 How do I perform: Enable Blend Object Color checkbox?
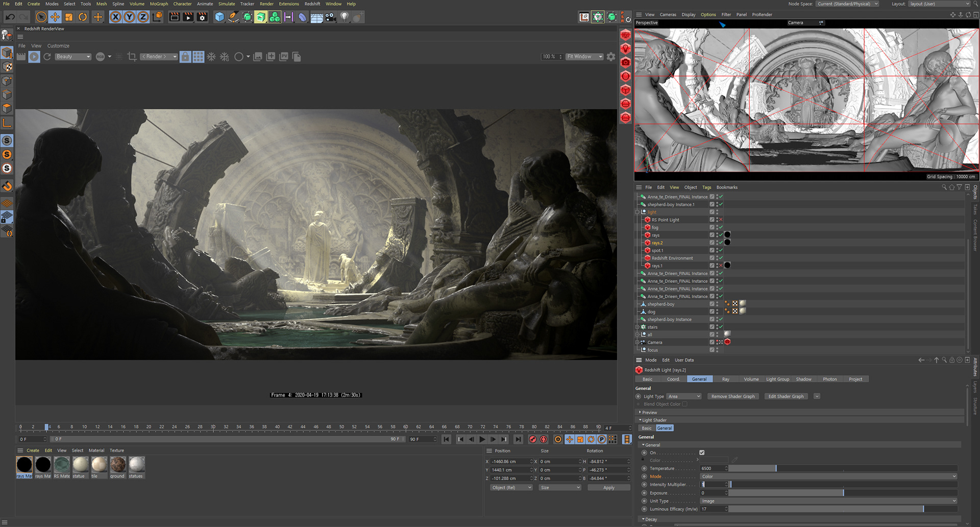[x=685, y=404]
